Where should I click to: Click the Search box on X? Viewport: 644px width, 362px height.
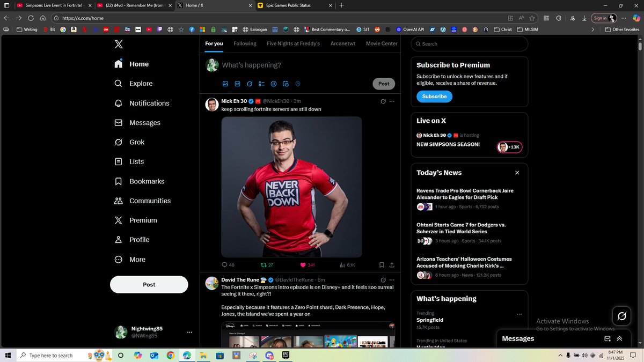(x=470, y=44)
